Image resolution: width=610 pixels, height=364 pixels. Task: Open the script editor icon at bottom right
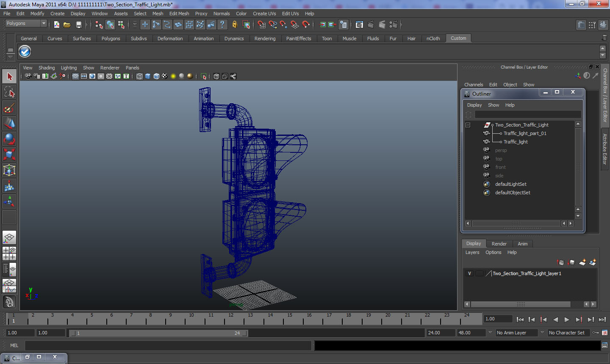(604, 345)
